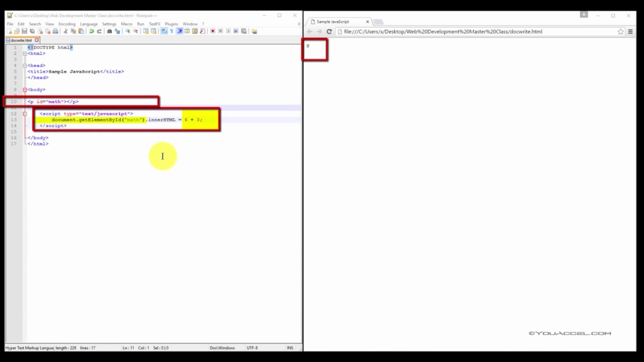Click the Hyper Text Markup Language status entry
Viewport: 644px width, 362px height.
[x=30, y=348]
